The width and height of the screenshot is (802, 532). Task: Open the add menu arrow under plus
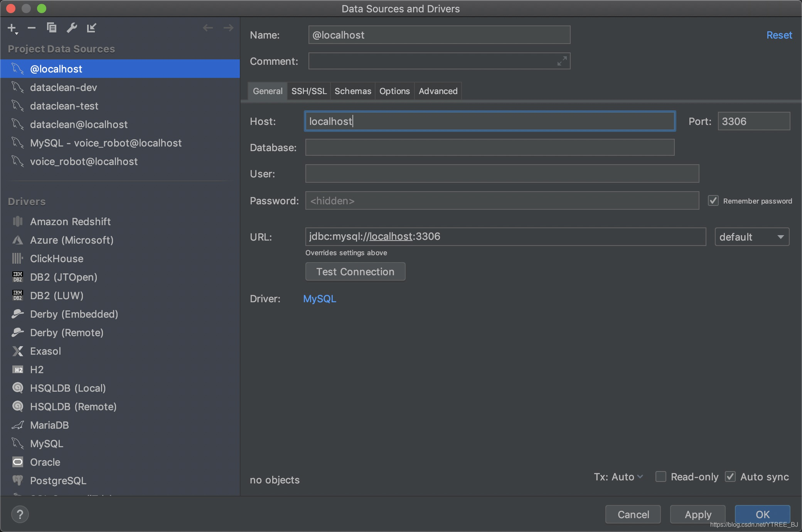17,34
